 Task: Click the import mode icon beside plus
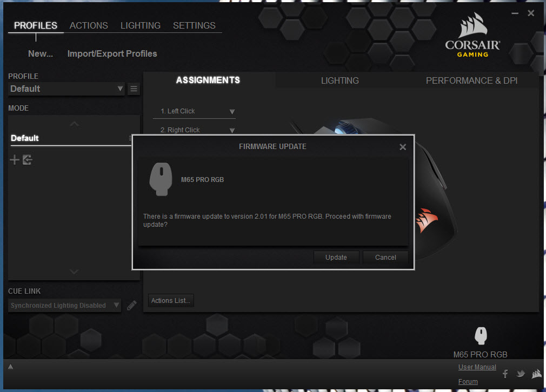point(28,160)
